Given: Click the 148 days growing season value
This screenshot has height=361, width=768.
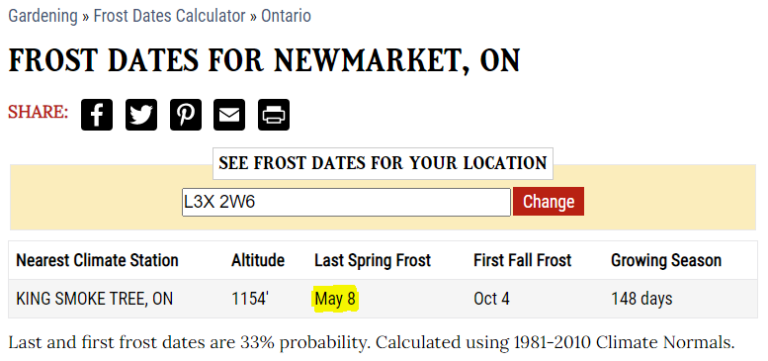Looking at the screenshot, I should [642, 299].
